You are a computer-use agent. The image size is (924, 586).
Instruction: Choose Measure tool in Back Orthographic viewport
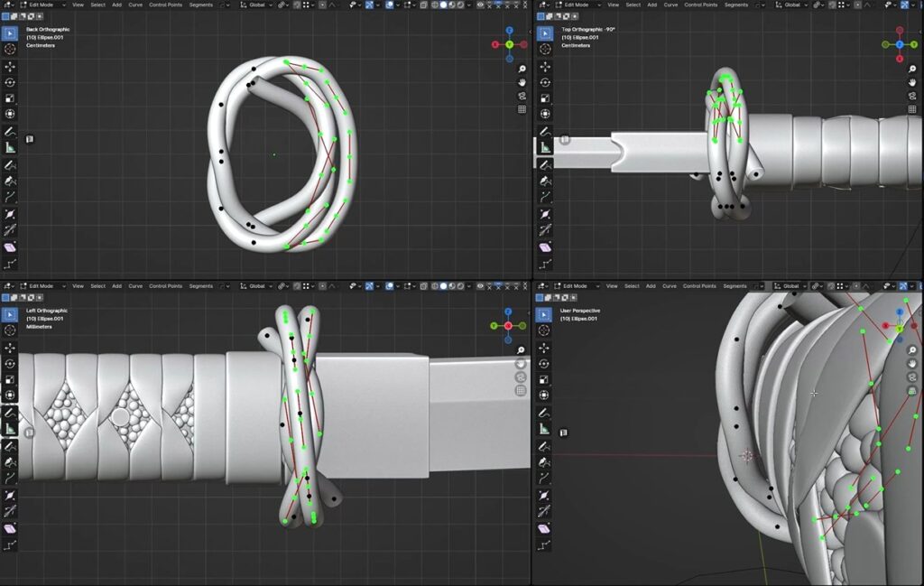point(10,147)
